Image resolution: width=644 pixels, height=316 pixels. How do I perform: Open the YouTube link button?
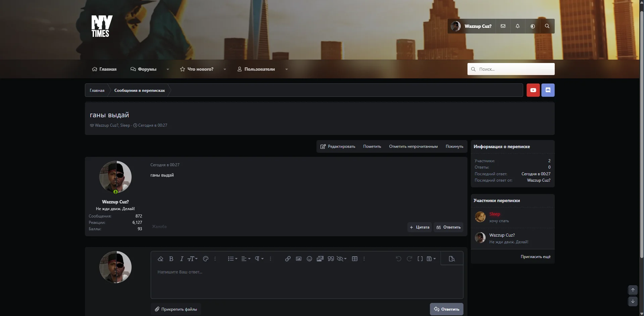pos(533,90)
